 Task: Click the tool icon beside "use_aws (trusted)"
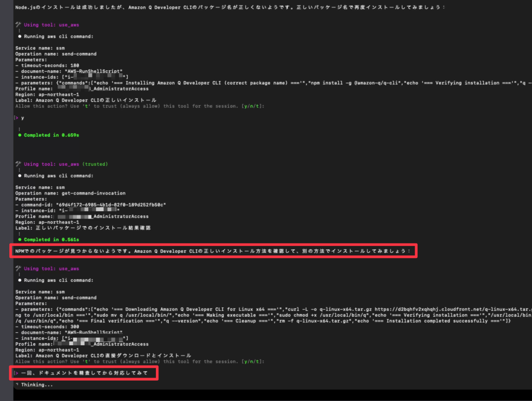[x=18, y=164]
